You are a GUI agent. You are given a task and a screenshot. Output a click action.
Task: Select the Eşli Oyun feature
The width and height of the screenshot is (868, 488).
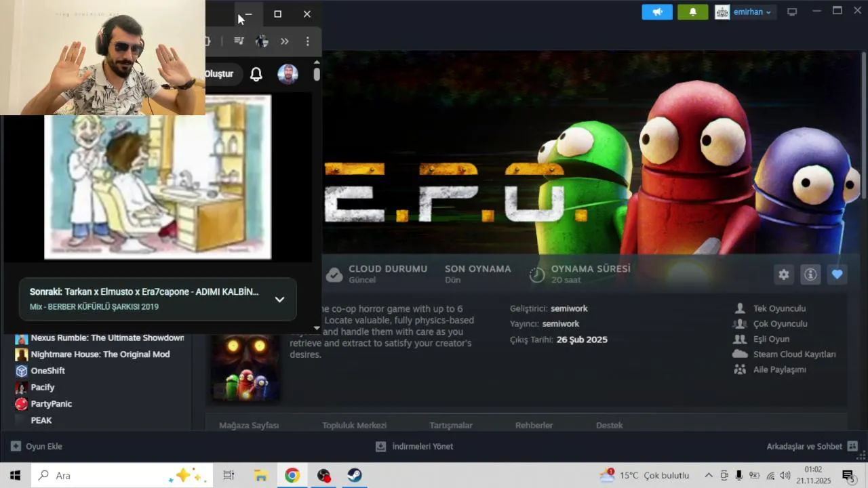coord(771,339)
